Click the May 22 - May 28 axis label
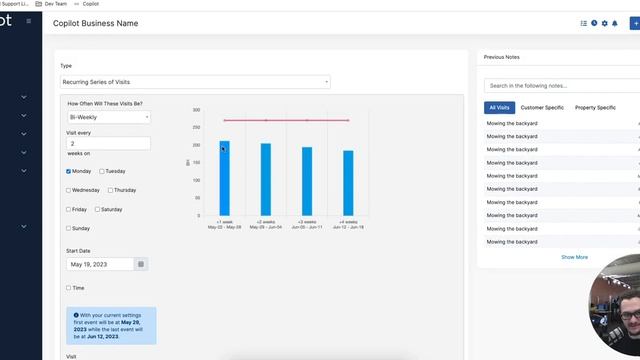 coord(224,227)
